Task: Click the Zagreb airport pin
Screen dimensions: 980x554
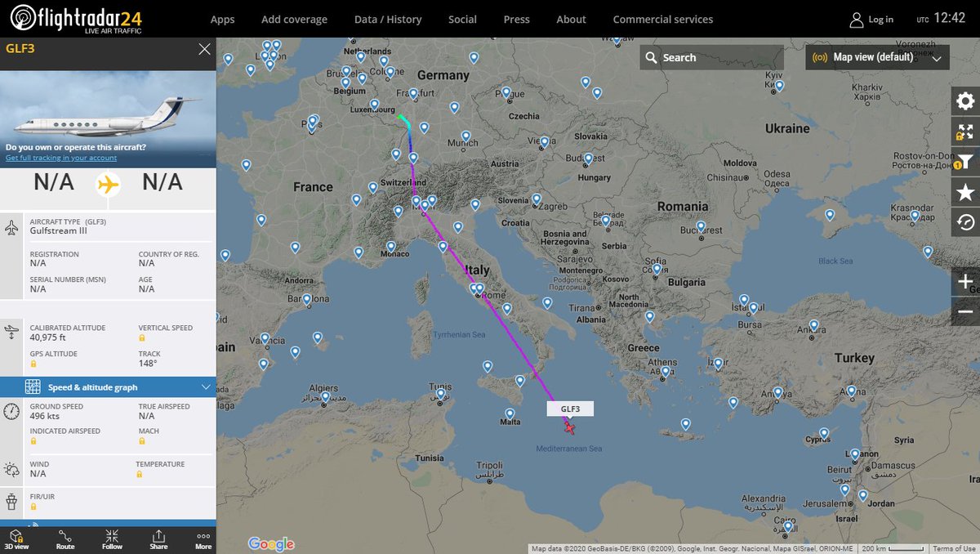Action: coord(536,199)
